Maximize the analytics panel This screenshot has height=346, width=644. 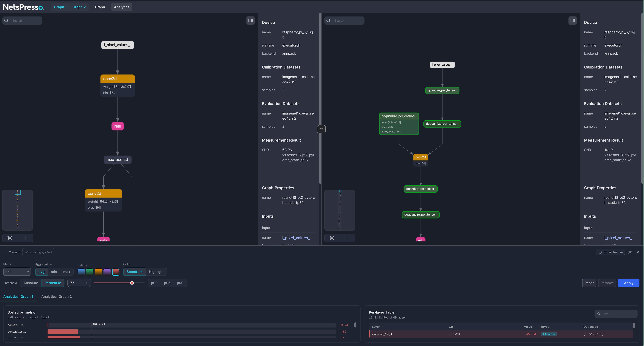click(630, 252)
